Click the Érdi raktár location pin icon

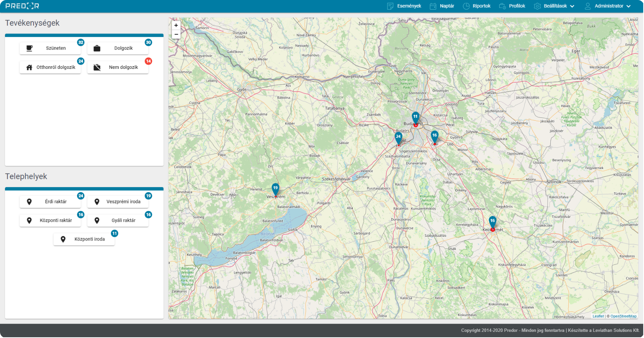click(x=29, y=202)
